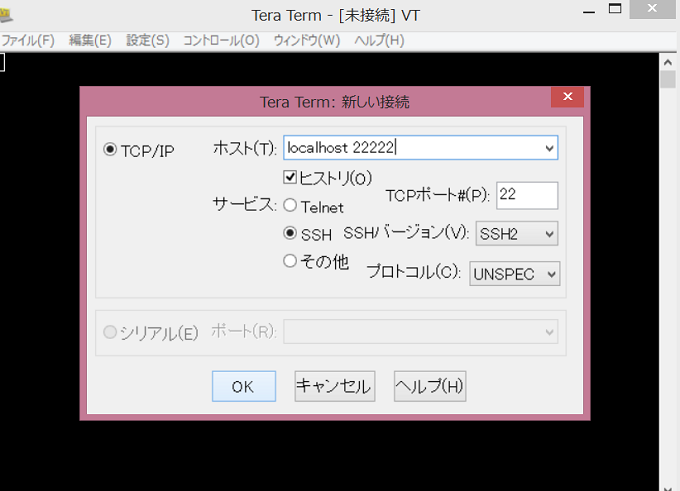Expand the ホスト(T) host dropdown arrow

549,148
